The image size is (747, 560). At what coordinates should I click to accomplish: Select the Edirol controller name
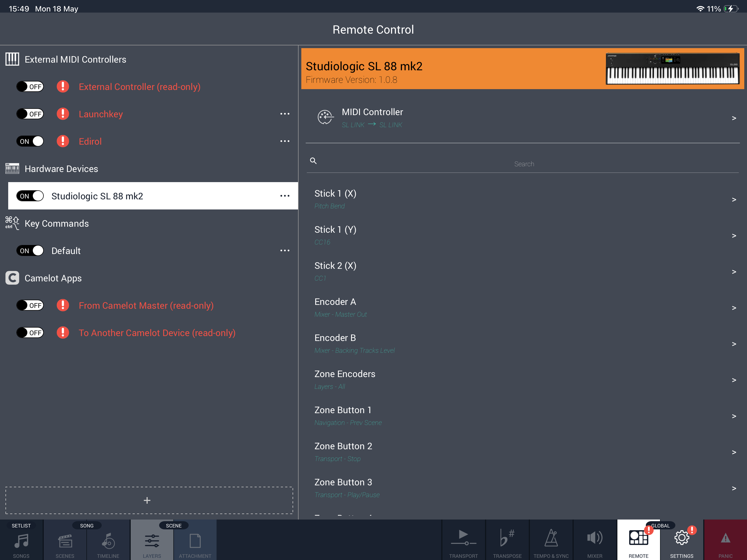coord(90,141)
